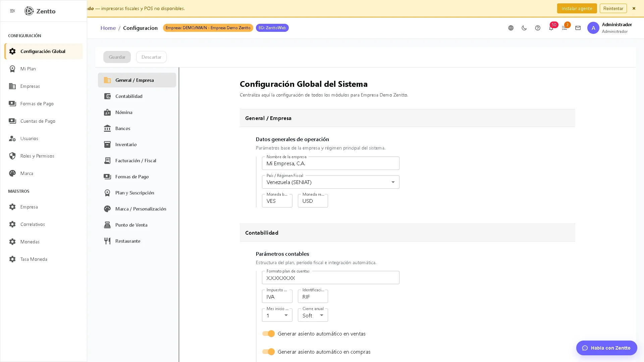The width and height of the screenshot is (644, 362).
Task: Click the Formato plan de cuentas field
Action: click(x=330, y=278)
